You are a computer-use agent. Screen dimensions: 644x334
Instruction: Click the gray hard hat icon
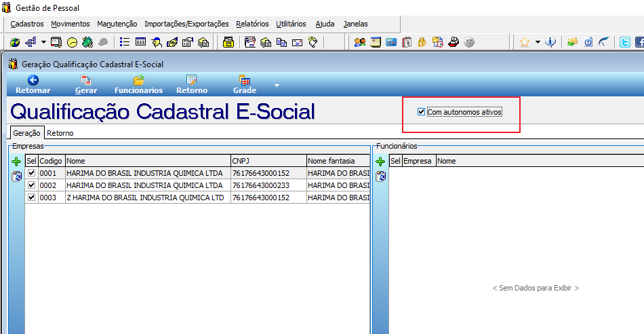tap(103, 42)
